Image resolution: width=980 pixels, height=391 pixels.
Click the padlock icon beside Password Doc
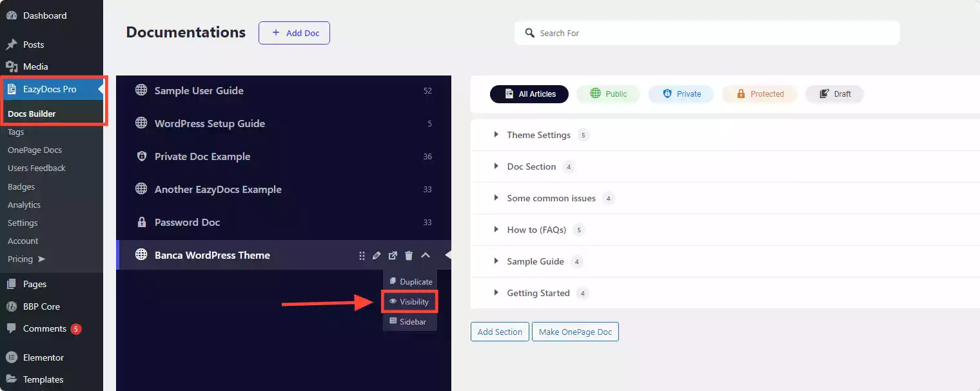[x=141, y=222]
